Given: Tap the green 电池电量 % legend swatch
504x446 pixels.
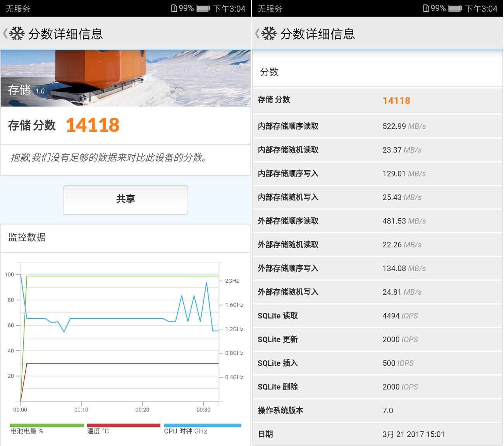Looking at the screenshot, I should pos(46,425).
